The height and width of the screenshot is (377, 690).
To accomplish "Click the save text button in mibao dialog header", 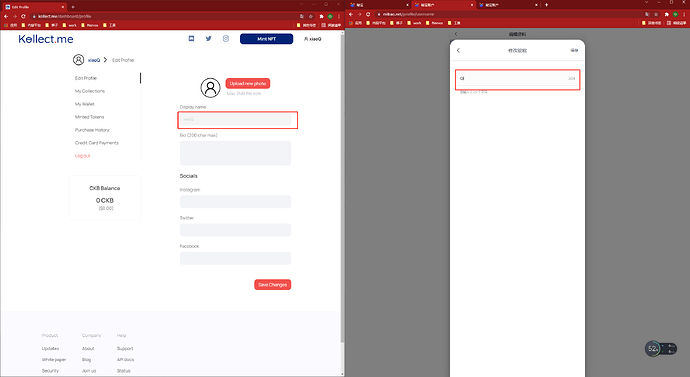I will click(574, 50).
